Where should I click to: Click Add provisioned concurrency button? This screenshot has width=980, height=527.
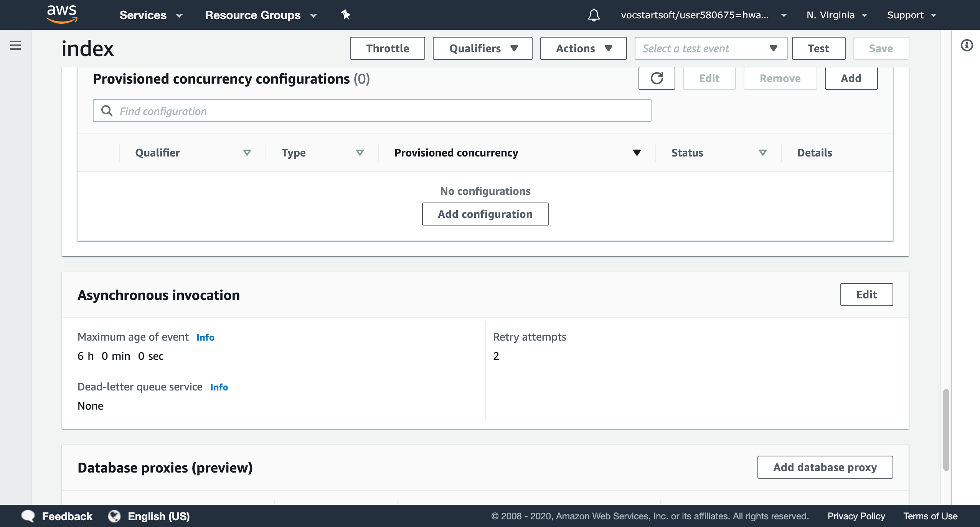click(851, 78)
